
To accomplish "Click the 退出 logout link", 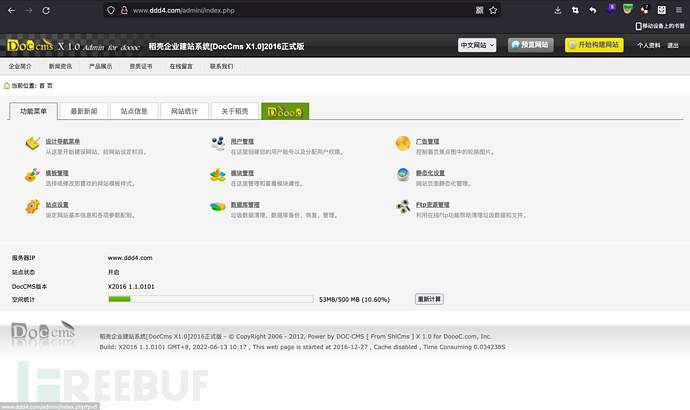I will [x=673, y=45].
